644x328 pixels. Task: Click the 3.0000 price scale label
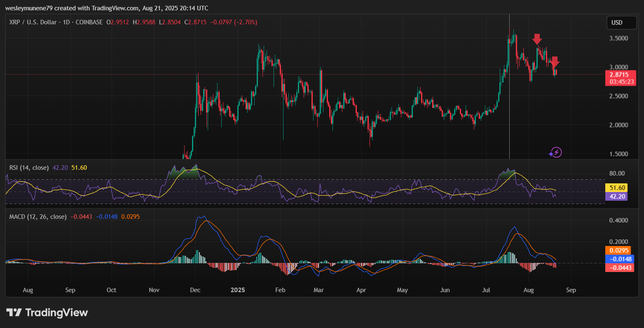coord(618,67)
